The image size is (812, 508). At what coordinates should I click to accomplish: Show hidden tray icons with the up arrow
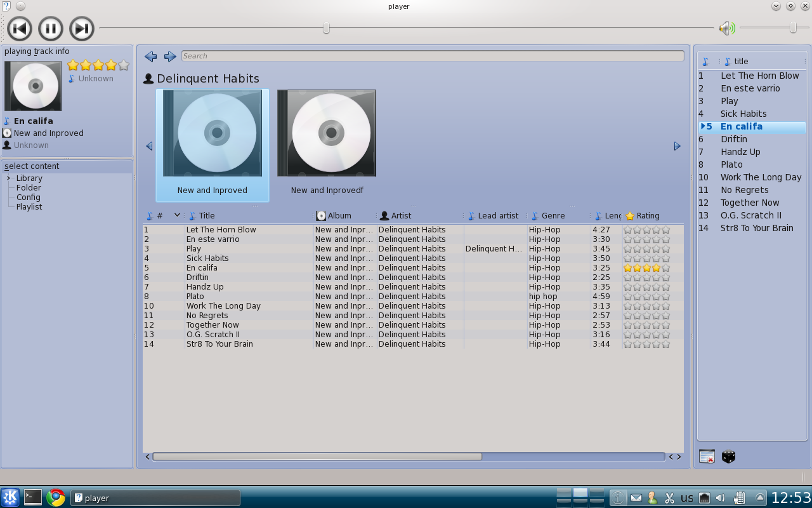pyautogui.click(x=760, y=498)
